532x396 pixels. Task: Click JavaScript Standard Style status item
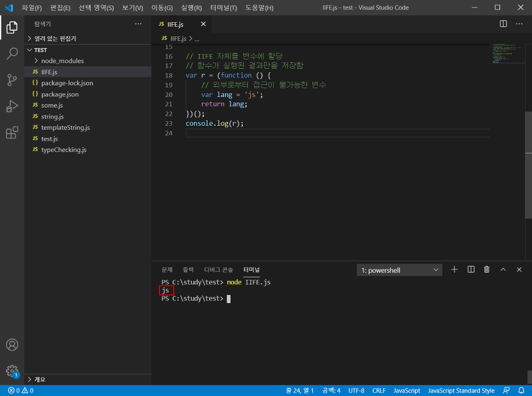coord(461,390)
